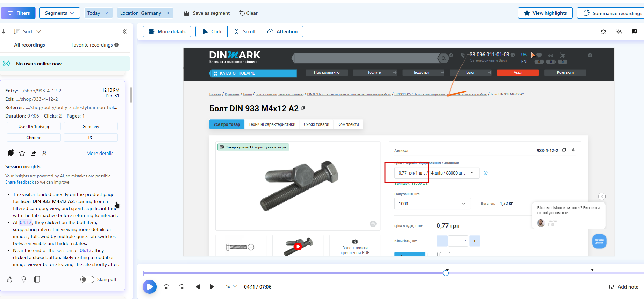Show the Click heatmap view
The width and height of the screenshot is (644, 299).
(x=212, y=31)
